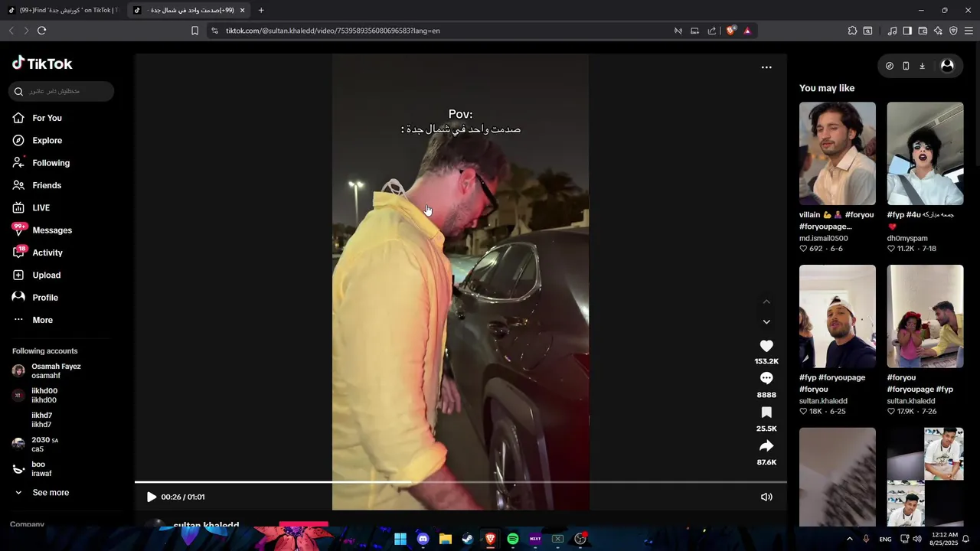Visit md.ismail0500 uploader name
The width and height of the screenshot is (980, 551).
(823, 239)
